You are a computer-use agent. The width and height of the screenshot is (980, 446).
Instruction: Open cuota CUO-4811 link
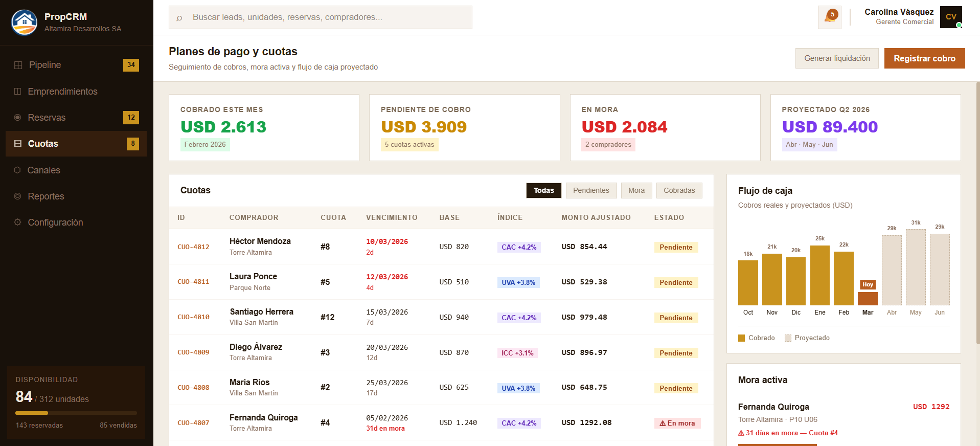pyautogui.click(x=193, y=282)
